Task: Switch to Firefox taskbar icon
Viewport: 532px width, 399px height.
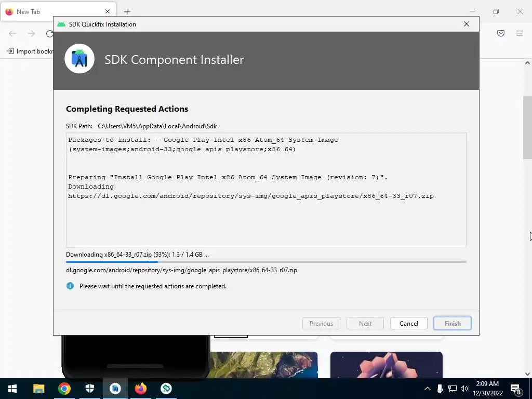Action: coord(140,389)
